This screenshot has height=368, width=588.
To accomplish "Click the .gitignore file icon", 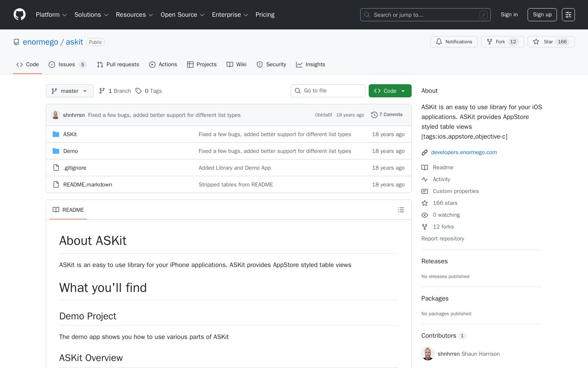I will click(x=56, y=168).
